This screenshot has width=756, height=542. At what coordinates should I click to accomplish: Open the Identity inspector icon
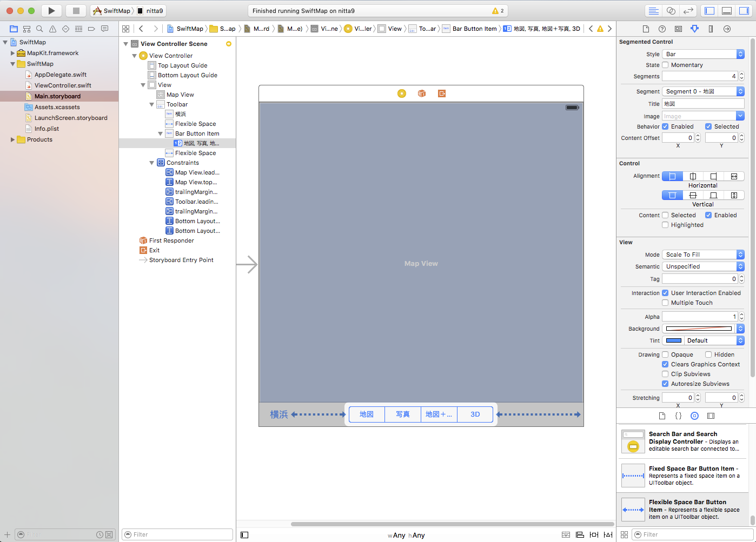point(678,29)
